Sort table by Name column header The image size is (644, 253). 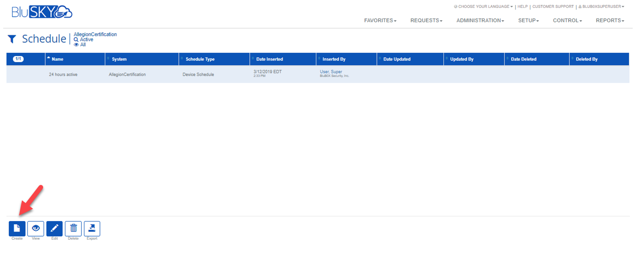[x=58, y=59]
